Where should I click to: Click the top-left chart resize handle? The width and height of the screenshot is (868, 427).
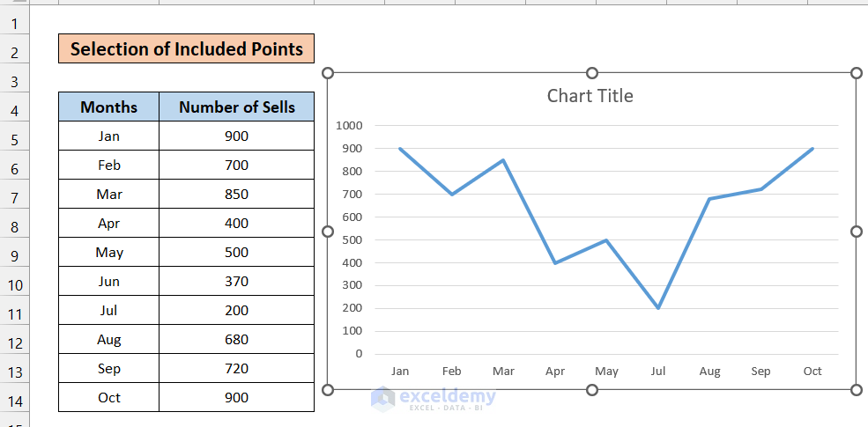pos(328,73)
